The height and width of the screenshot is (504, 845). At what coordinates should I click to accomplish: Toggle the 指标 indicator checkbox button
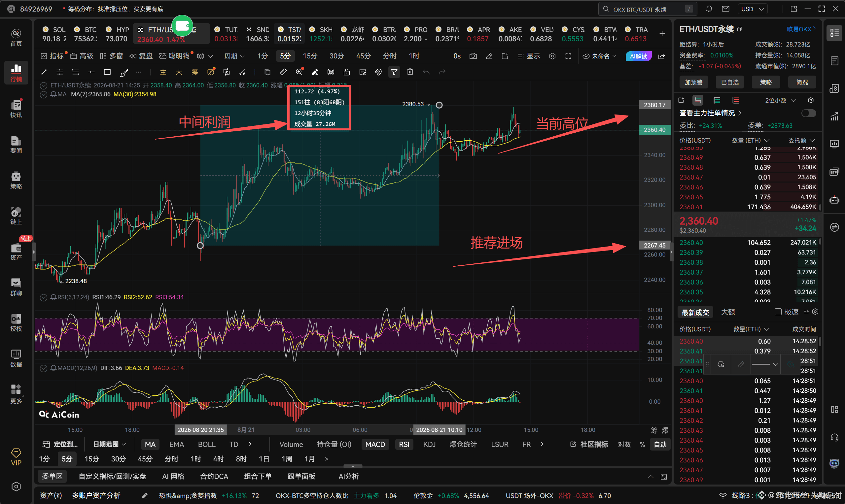pos(52,56)
